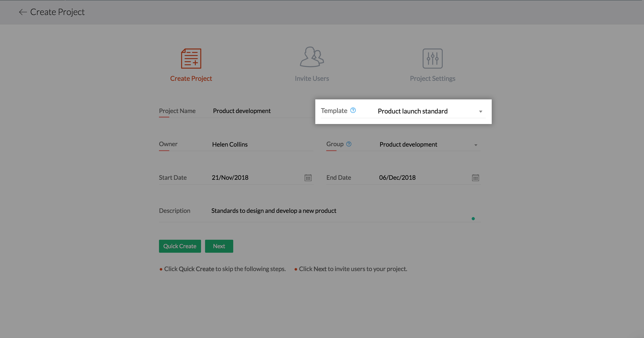644x338 pixels.
Task: Expand the Group dropdown arrow
Action: [x=476, y=145]
